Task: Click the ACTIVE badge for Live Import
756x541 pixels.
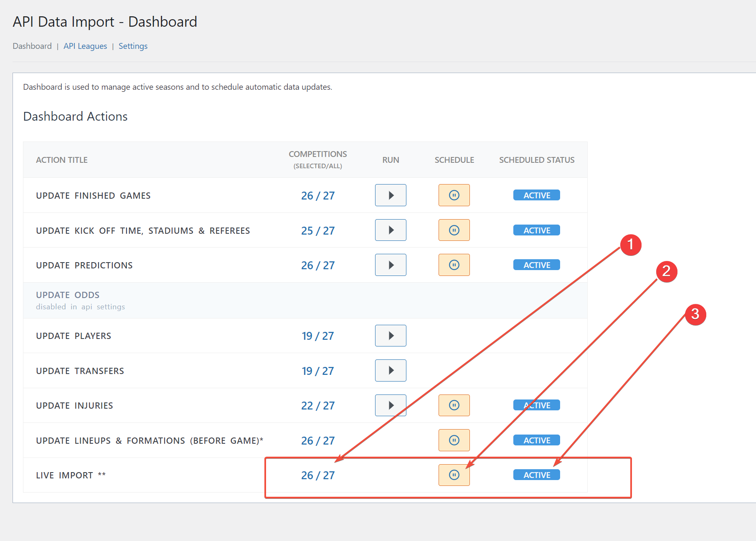Action: [x=536, y=475]
